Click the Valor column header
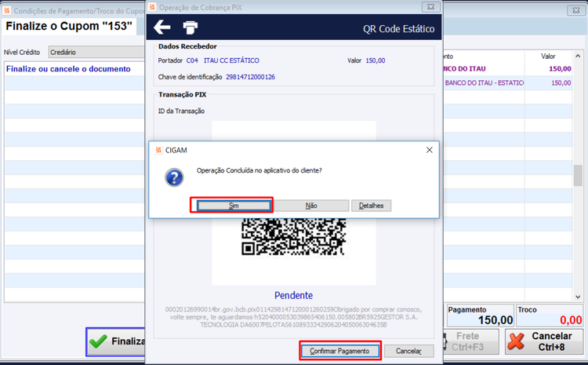588x365 pixels. (548, 57)
